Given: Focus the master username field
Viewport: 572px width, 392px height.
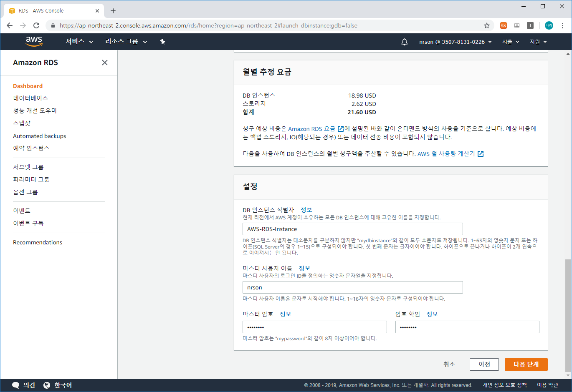Looking at the screenshot, I should [x=353, y=287].
